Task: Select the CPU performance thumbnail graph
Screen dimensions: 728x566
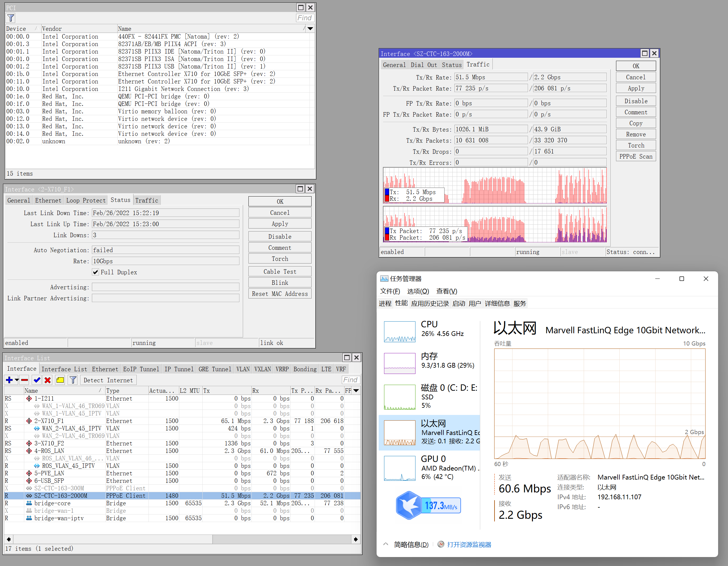Action: 400,332
